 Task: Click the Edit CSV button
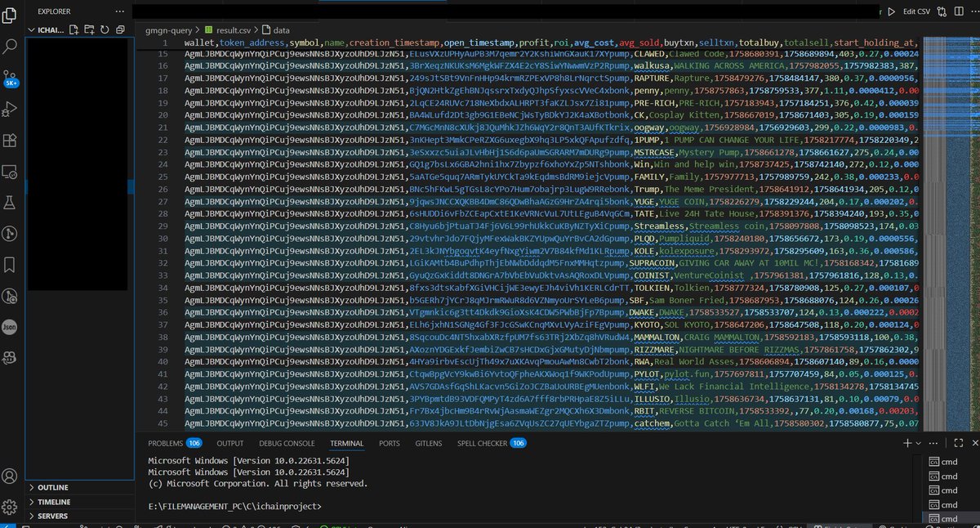point(916,12)
